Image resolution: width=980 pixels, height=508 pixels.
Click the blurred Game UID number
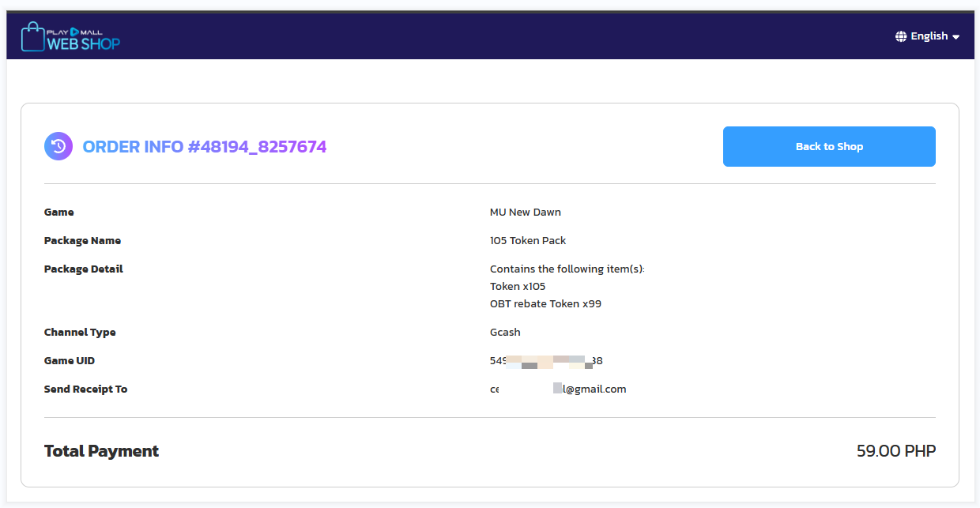pos(546,361)
